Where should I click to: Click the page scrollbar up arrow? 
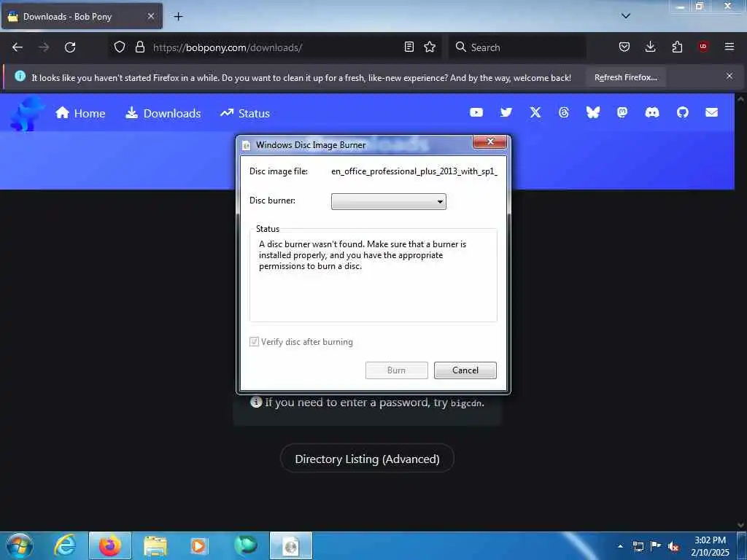[x=741, y=99]
